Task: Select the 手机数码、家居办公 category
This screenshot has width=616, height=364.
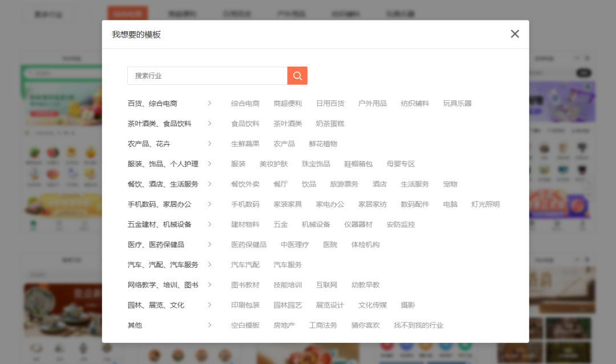Action: coord(159,205)
